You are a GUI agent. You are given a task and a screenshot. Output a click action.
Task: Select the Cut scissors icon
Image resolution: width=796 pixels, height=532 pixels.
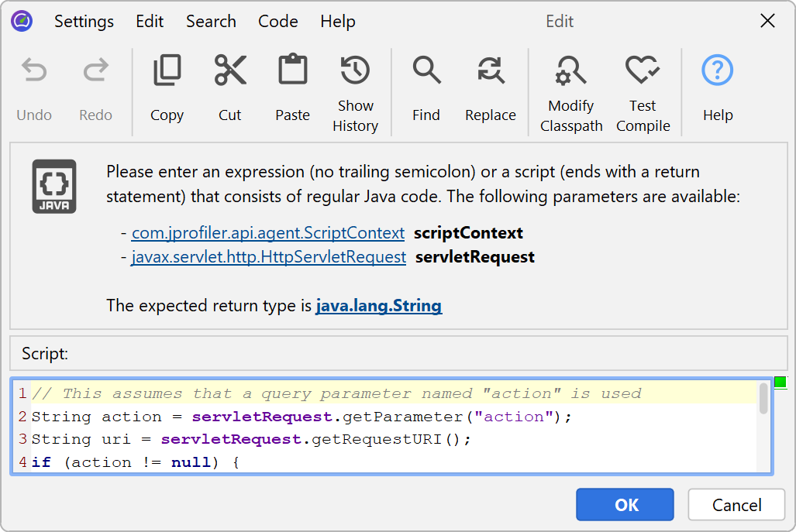coord(229,71)
